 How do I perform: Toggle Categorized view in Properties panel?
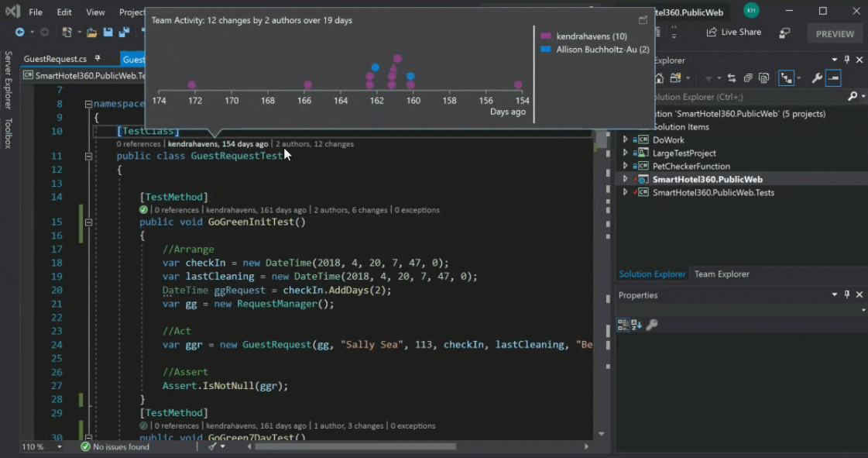click(x=623, y=325)
